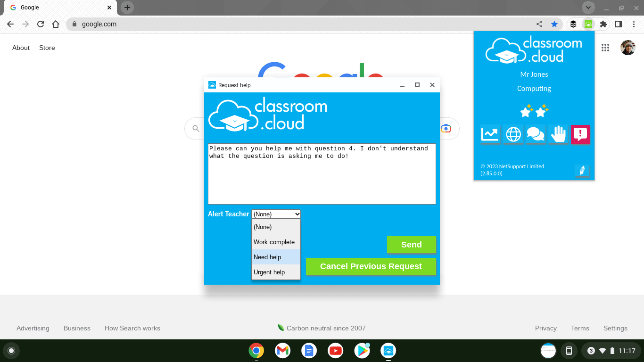This screenshot has width=644, height=362.
Task: Click the feather icon in classroom.cloud panel
Action: tap(582, 170)
